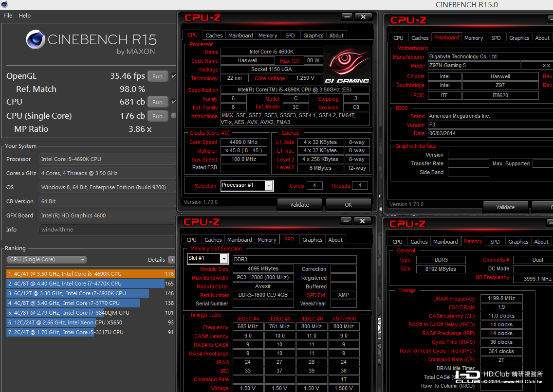Switch to Graphics tab in CPU-Z CPU window
Image resolution: width=553 pixels, height=392 pixels.
click(313, 35)
